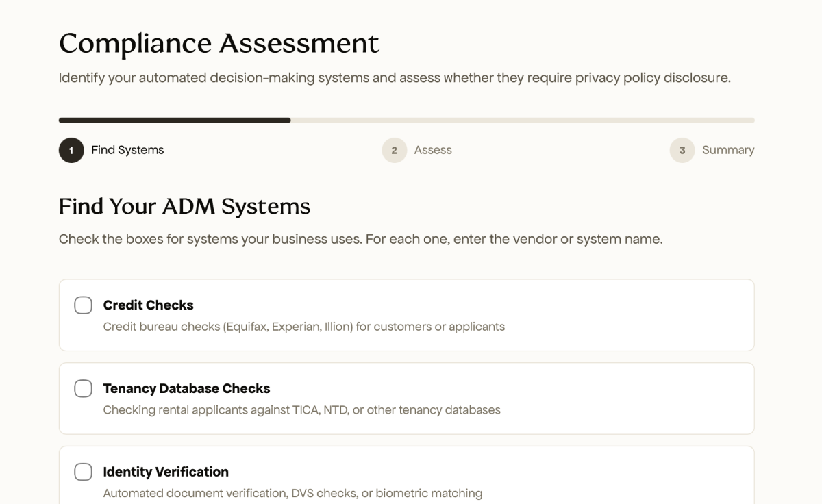Click the "Find Your ADM Systems" heading
The width and height of the screenshot is (822, 504).
185,206
